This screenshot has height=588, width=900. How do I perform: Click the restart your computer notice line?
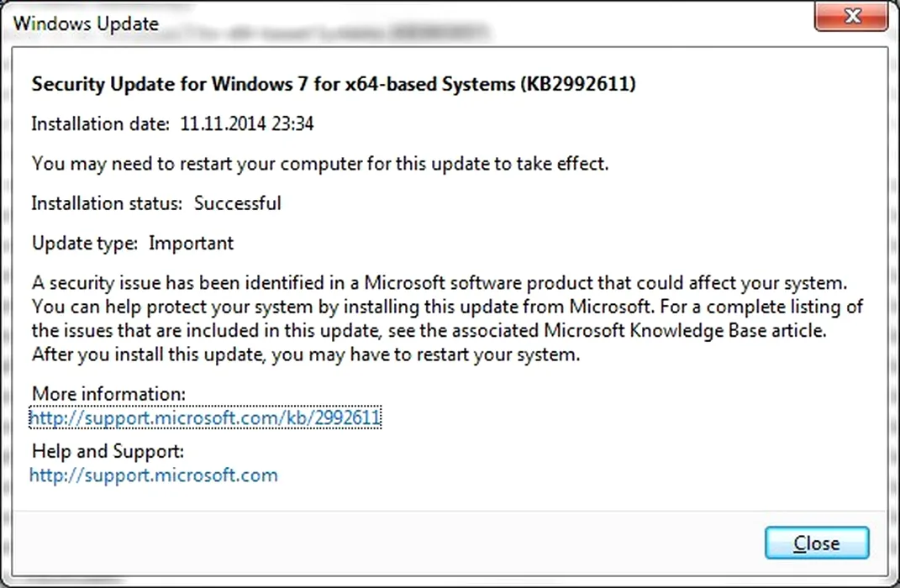tap(319, 164)
